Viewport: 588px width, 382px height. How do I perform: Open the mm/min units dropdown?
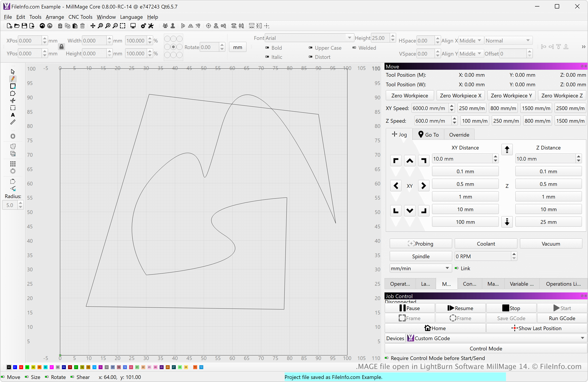420,268
